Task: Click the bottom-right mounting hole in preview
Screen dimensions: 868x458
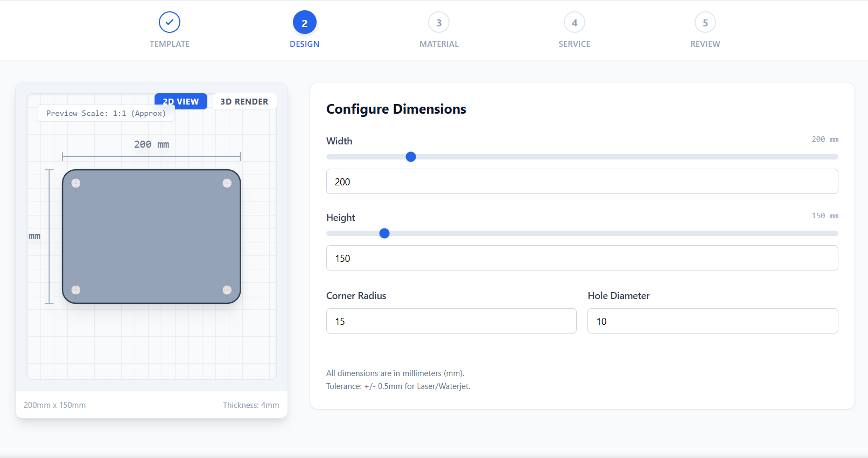Action: coord(227,290)
